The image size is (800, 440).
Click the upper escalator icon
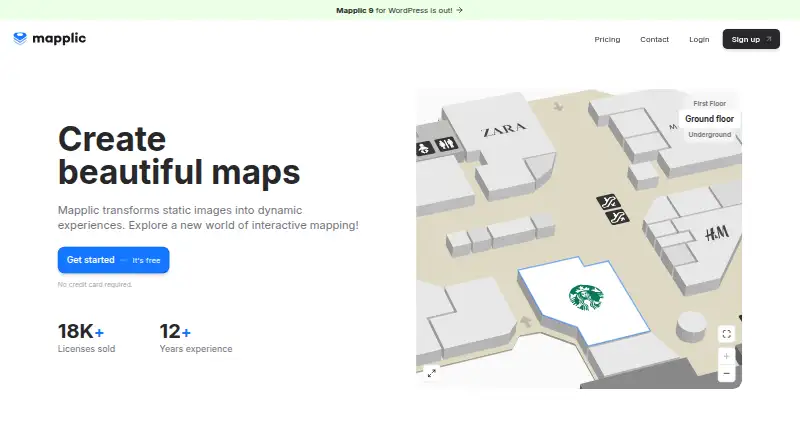pos(608,202)
